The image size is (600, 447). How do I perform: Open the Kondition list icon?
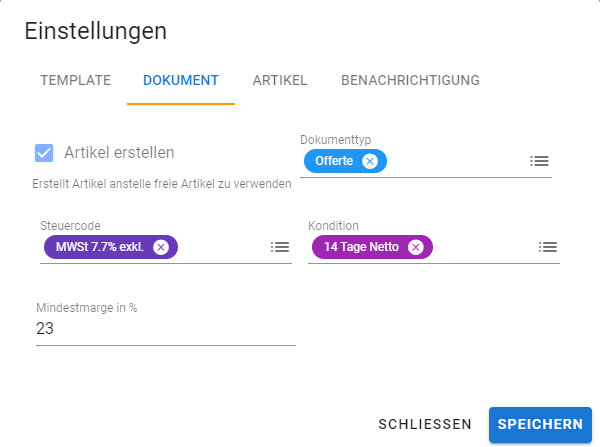coord(547,247)
